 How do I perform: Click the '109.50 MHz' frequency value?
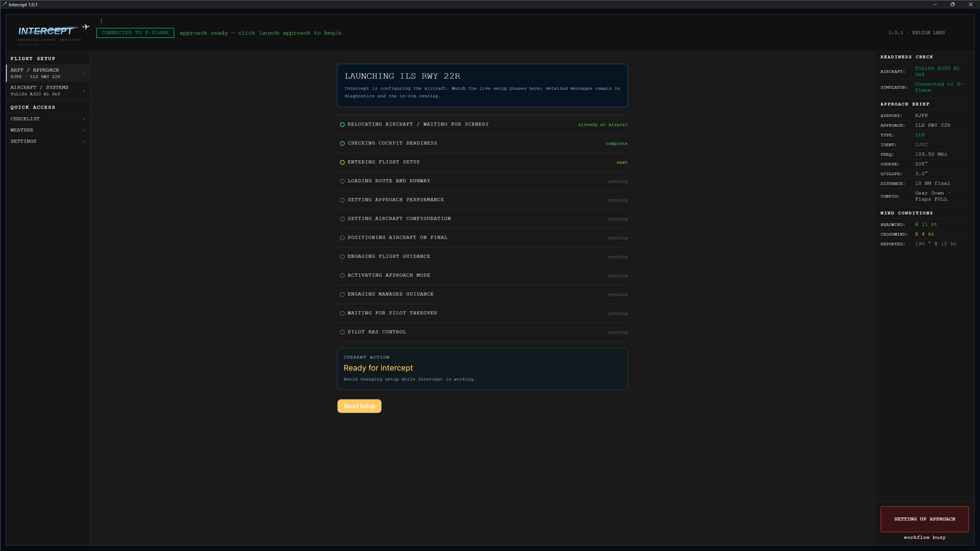[931, 154]
